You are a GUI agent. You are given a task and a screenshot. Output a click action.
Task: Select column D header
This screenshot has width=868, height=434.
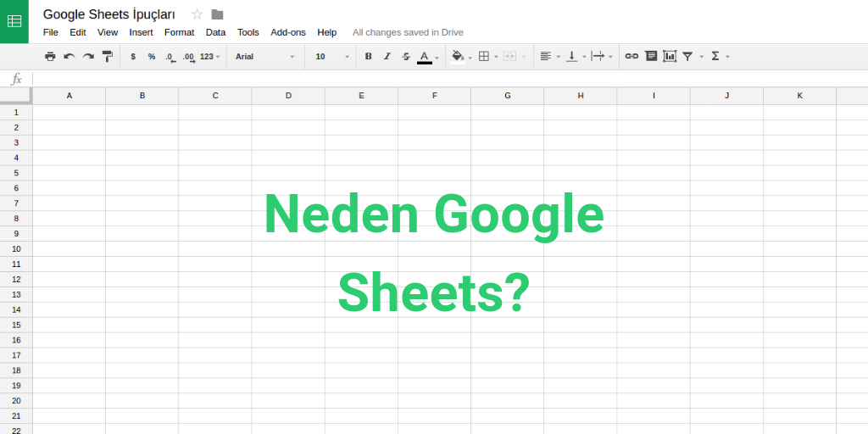click(288, 96)
